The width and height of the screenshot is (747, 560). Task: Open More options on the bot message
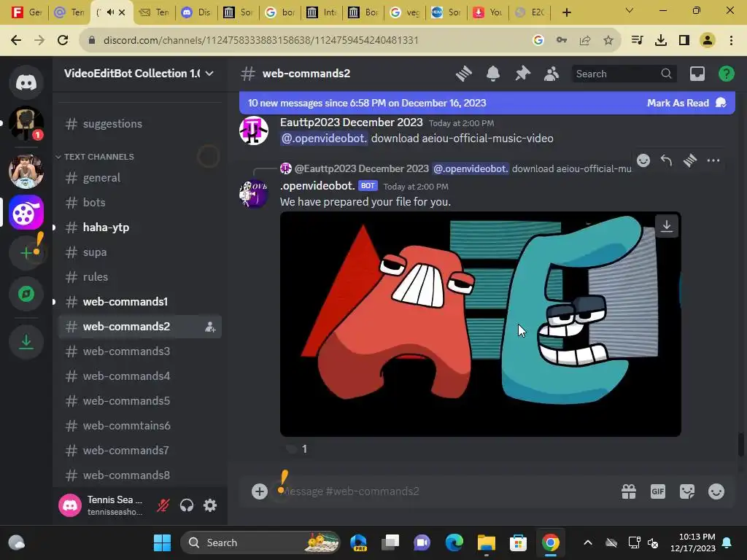click(713, 160)
